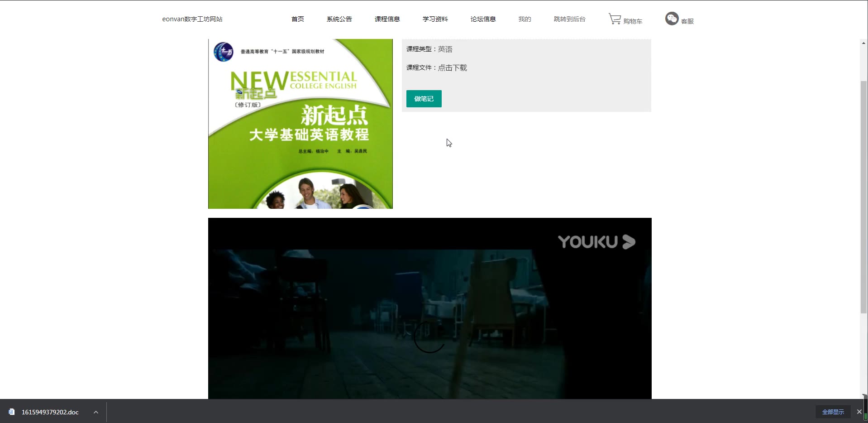Click the eonvan数字工坊网站 site title
This screenshot has height=423, width=868.
point(192,19)
